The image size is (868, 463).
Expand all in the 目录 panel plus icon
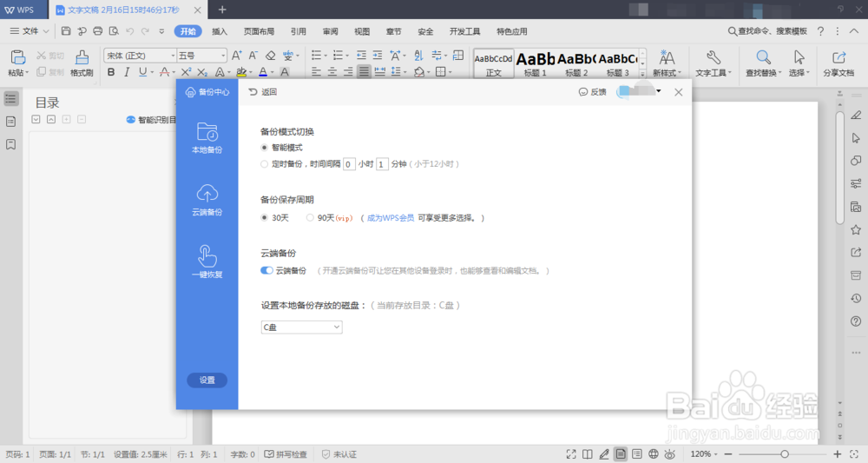67,119
